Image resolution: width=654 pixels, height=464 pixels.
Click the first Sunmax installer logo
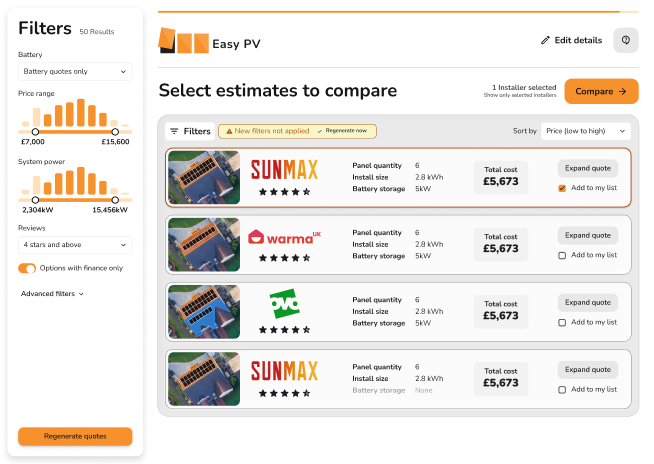[x=284, y=170]
